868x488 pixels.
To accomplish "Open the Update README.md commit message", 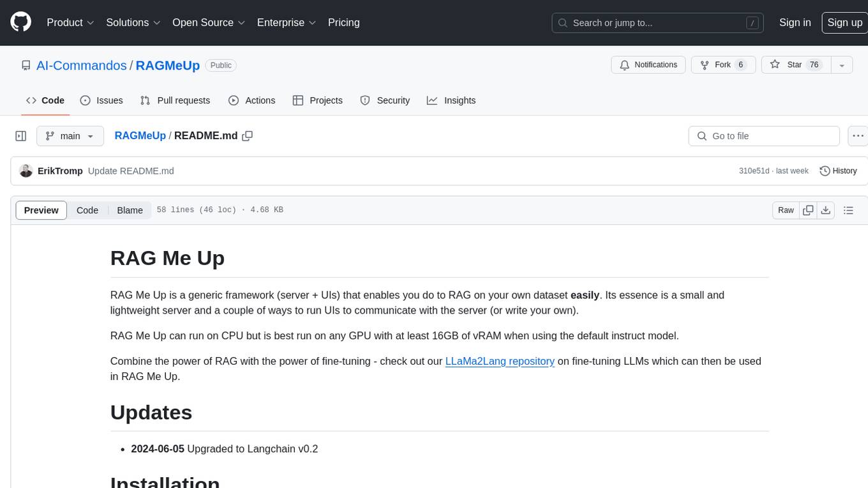I will click(131, 171).
